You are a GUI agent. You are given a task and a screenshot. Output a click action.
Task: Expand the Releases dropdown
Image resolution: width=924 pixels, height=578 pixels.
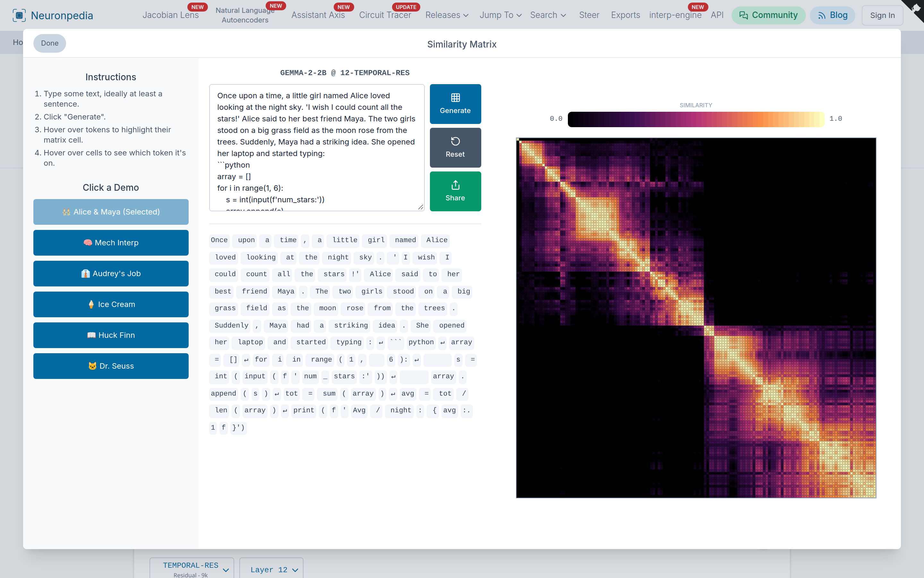pos(447,15)
